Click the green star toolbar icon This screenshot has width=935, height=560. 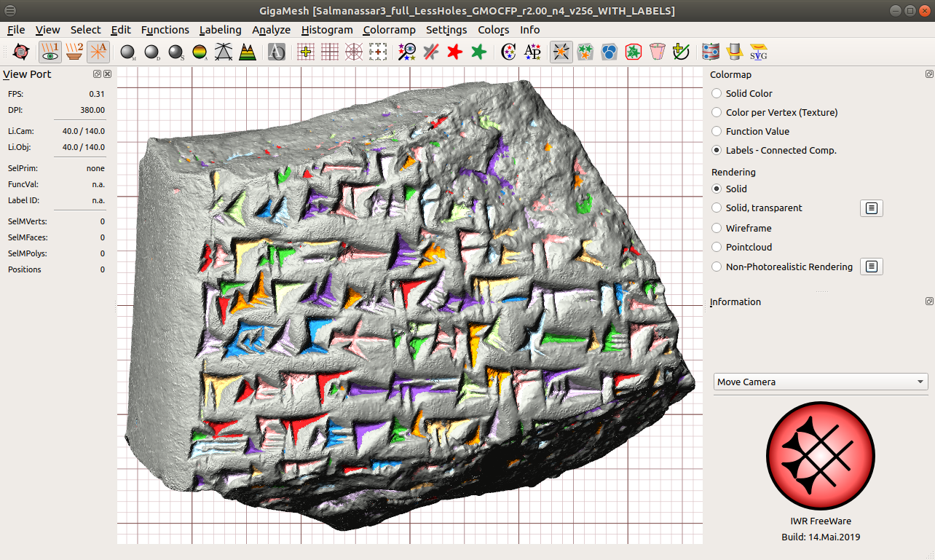point(478,52)
